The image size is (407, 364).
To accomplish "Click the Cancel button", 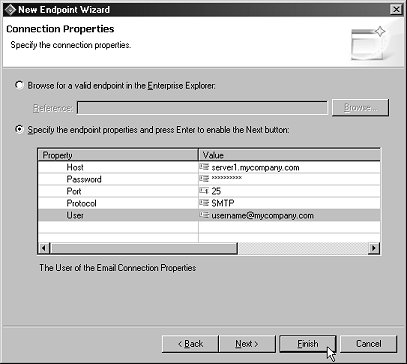I will tap(368, 344).
